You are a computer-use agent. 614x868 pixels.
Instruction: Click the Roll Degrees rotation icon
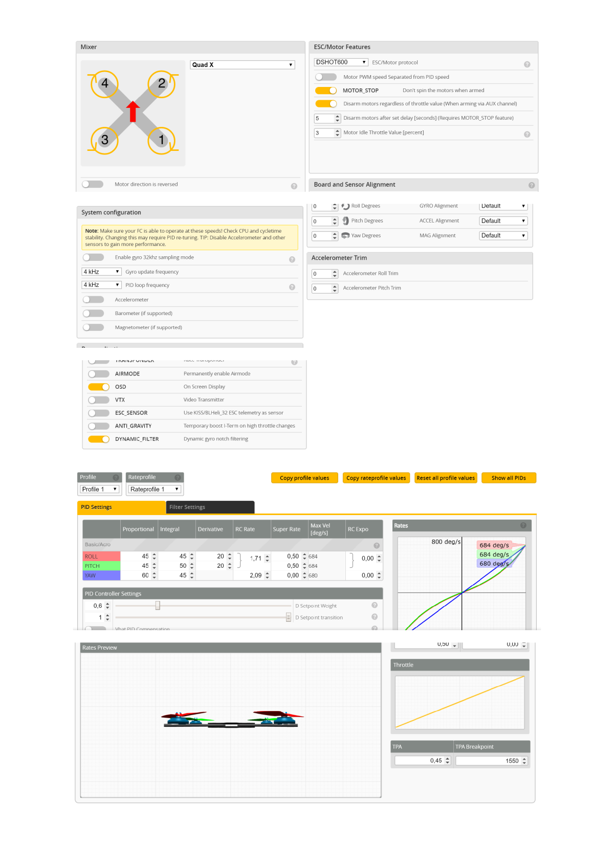tap(345, 206)
